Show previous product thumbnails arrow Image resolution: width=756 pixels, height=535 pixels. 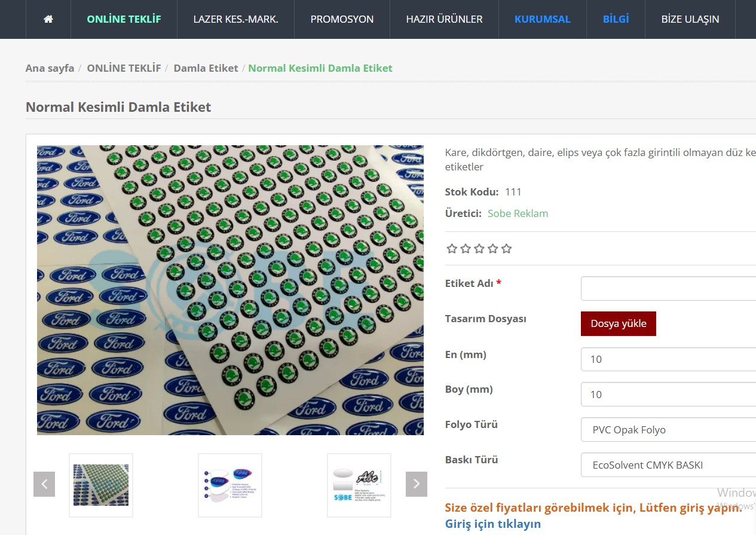tap(44, 484)
